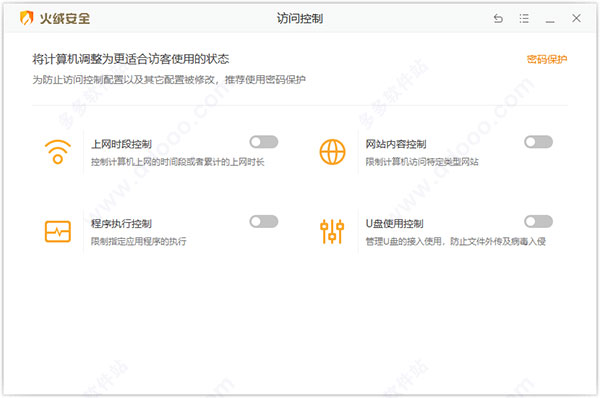Click the monitor pulse icon for 程序执行控制
The width and height of the screenshot is (600, 398).
point(58,232)
